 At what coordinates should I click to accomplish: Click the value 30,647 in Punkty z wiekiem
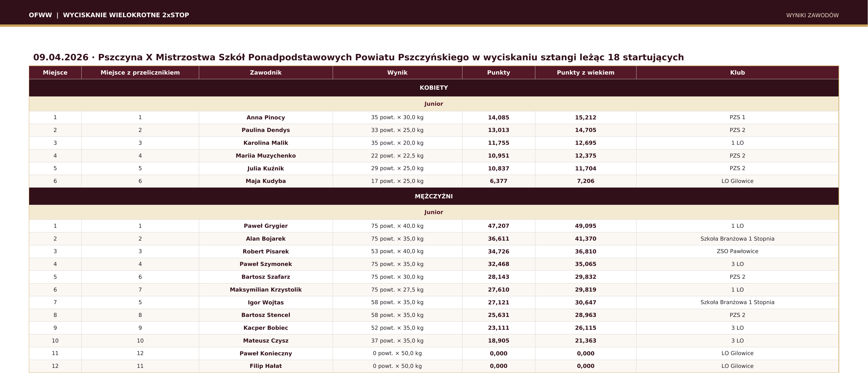[x=586, y=303]
